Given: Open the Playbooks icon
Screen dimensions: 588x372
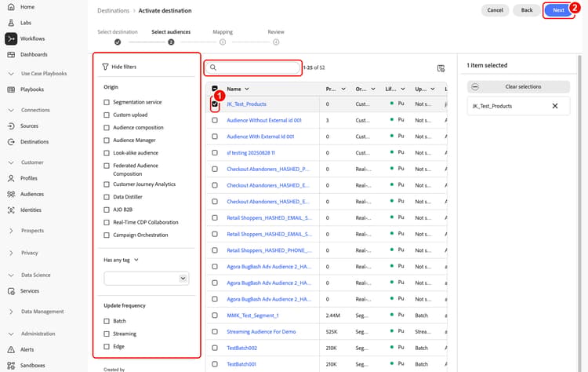Looking at the screenshot, I should click(11, 89).
